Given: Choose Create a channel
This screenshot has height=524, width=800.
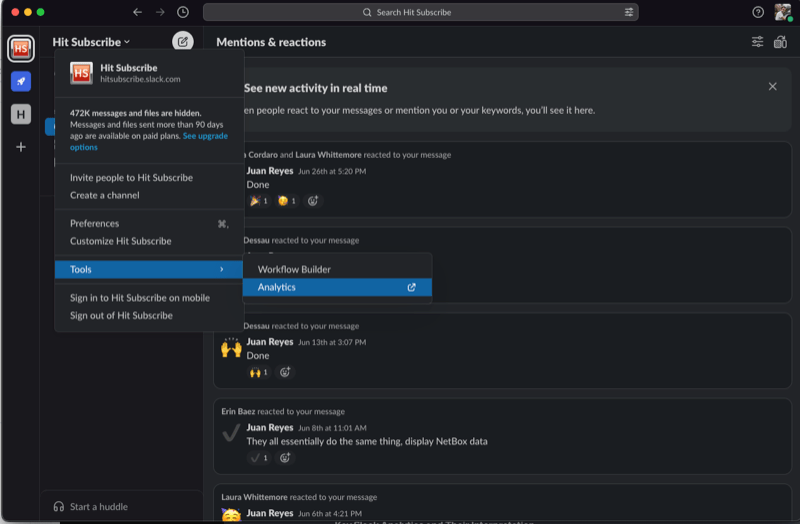Looking at the screenshot, I should point(105,195).
